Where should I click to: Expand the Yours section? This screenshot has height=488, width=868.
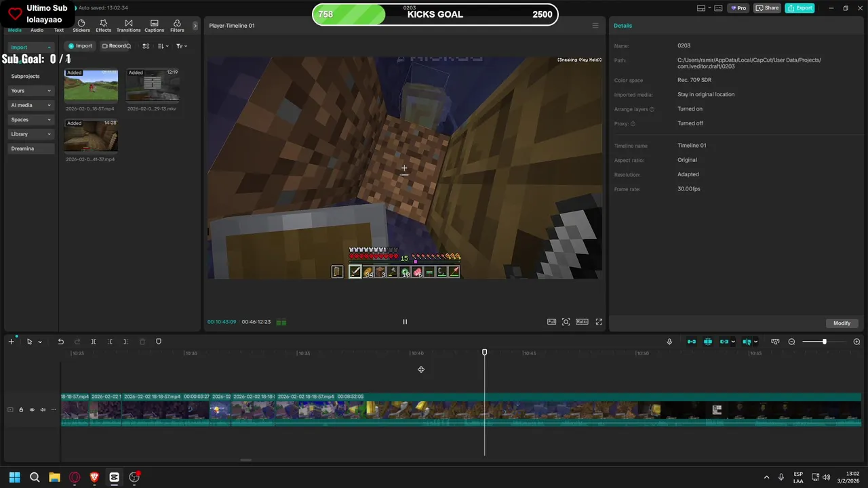tap(31, 91)
